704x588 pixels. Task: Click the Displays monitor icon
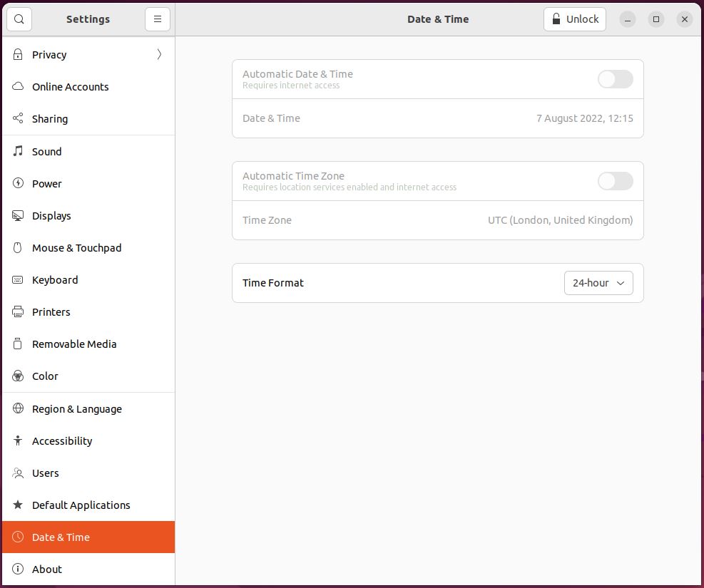point(19,215)
